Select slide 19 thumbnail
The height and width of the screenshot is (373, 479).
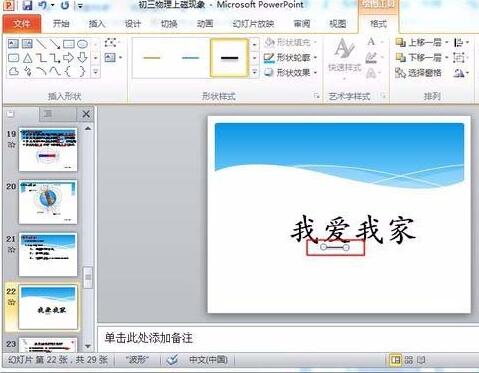point(48,150)
